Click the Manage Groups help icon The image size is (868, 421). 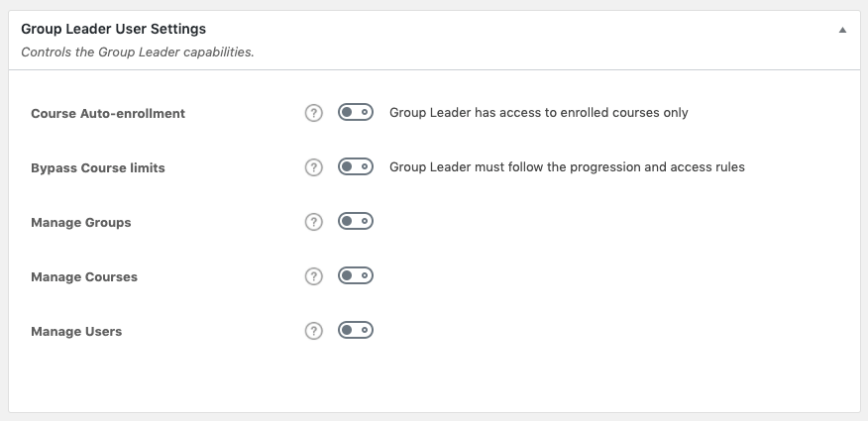[x=314, y=222]
